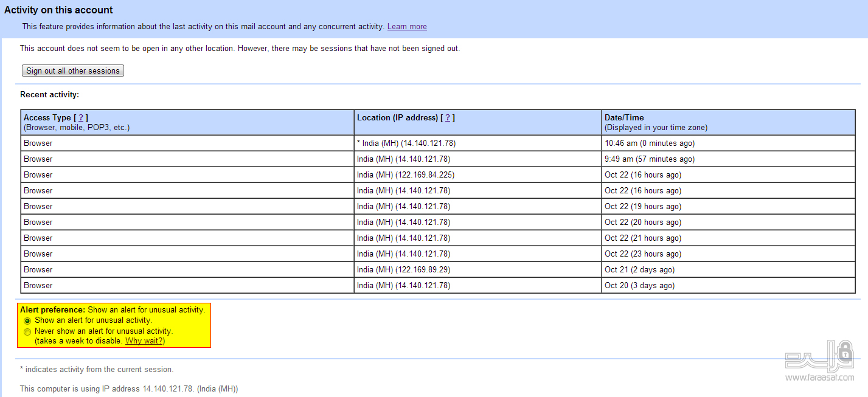Click the Access Type column header

tap(187, 123)
